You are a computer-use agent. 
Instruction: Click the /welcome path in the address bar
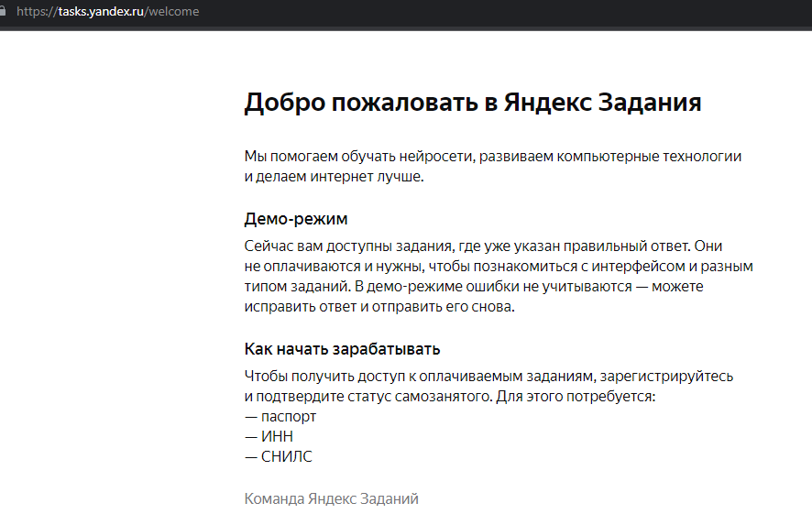click(170, 12)
